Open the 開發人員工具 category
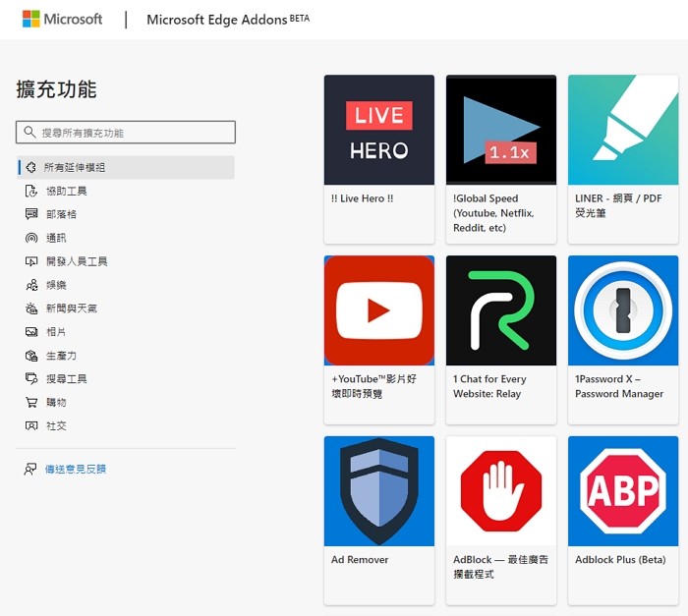The height and width of the screenshot is (616, 688). point(77,261)
